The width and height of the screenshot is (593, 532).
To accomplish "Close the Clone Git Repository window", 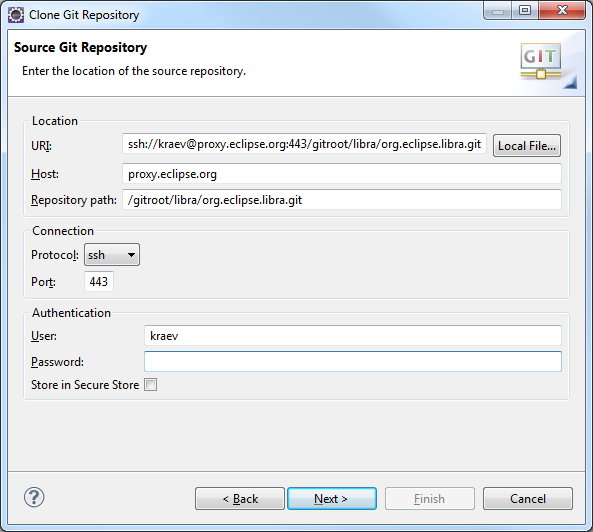I will (x=562, y=10).
